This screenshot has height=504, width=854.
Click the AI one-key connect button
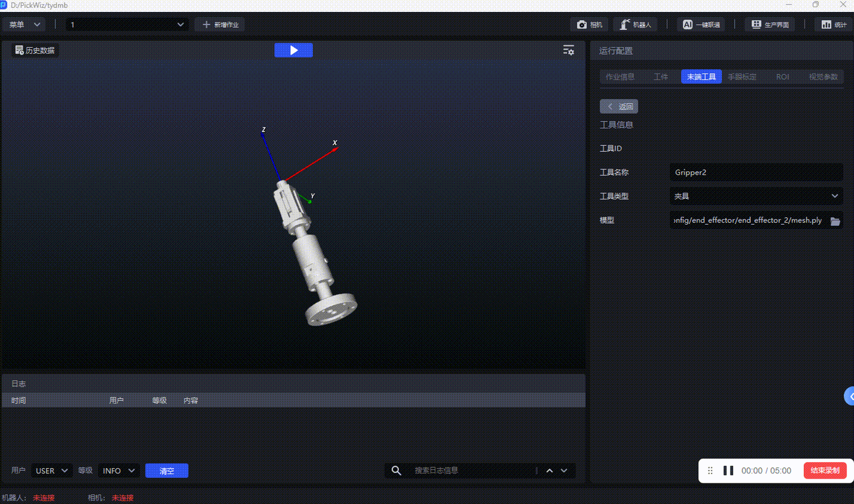701,25
